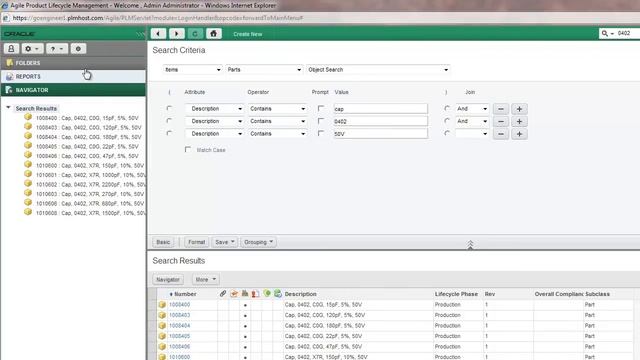Remove first criteria row with minus button
The image size is (640, 360).
(x=501, y=109)
